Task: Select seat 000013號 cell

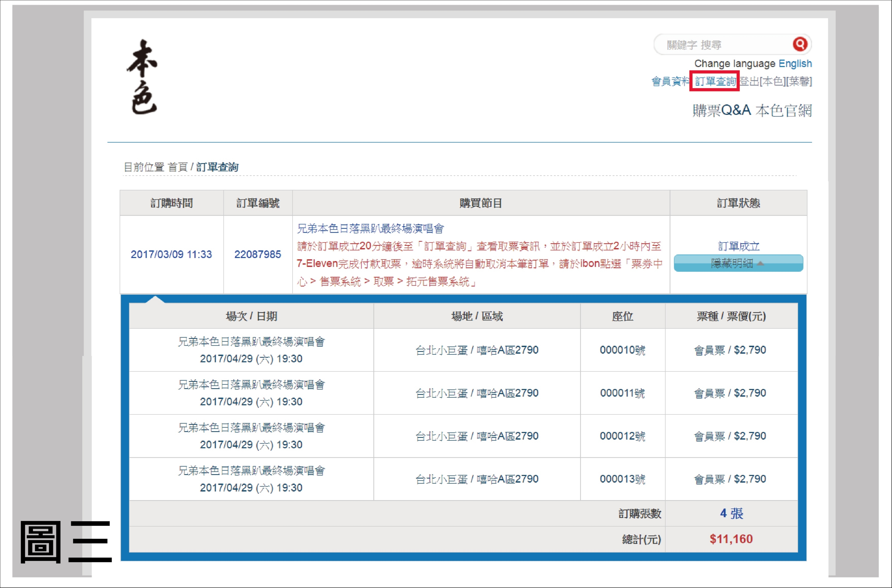Action: 622,479
